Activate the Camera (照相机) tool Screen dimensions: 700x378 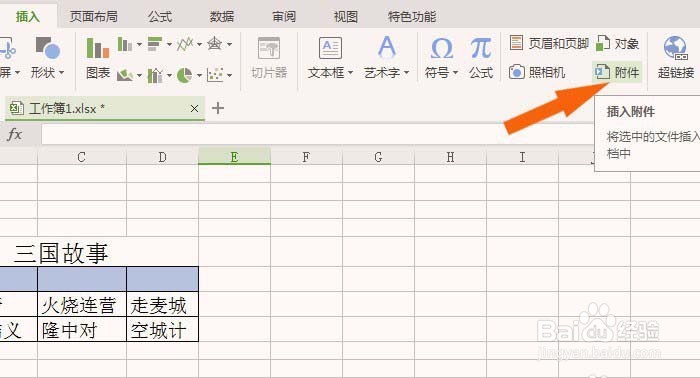coord(537,72)
